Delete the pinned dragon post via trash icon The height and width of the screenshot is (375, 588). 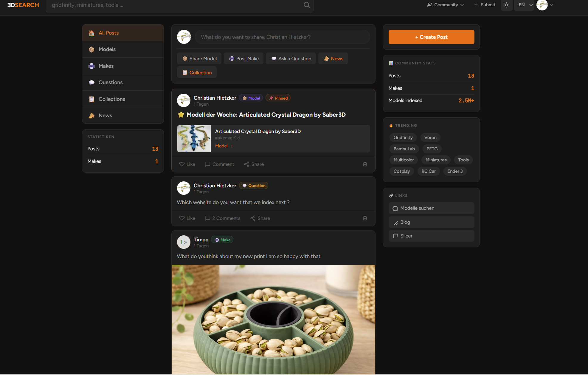click(365, 164)
